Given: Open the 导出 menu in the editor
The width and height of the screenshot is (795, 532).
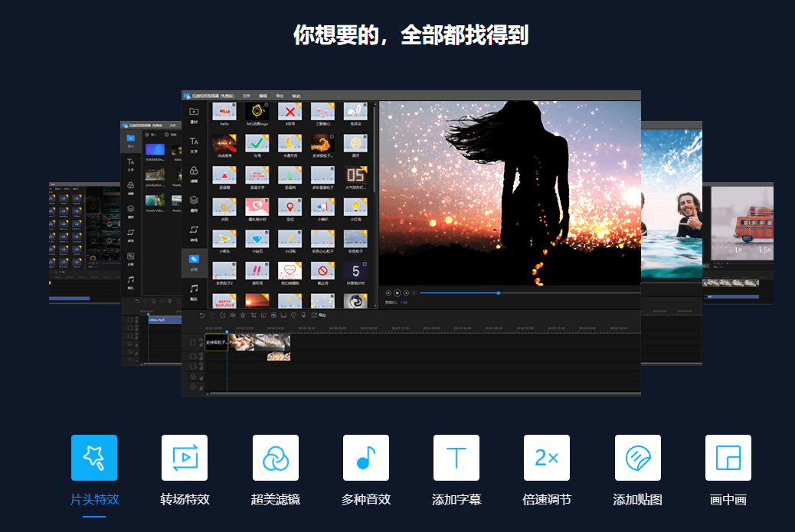Looking at the screenshot, I should tap(280, 96).
